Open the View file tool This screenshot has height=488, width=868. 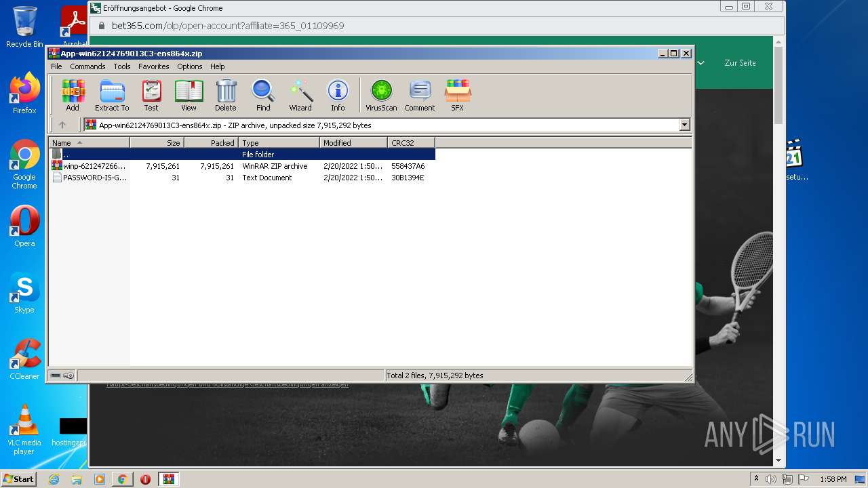click(x=189, y=96)
